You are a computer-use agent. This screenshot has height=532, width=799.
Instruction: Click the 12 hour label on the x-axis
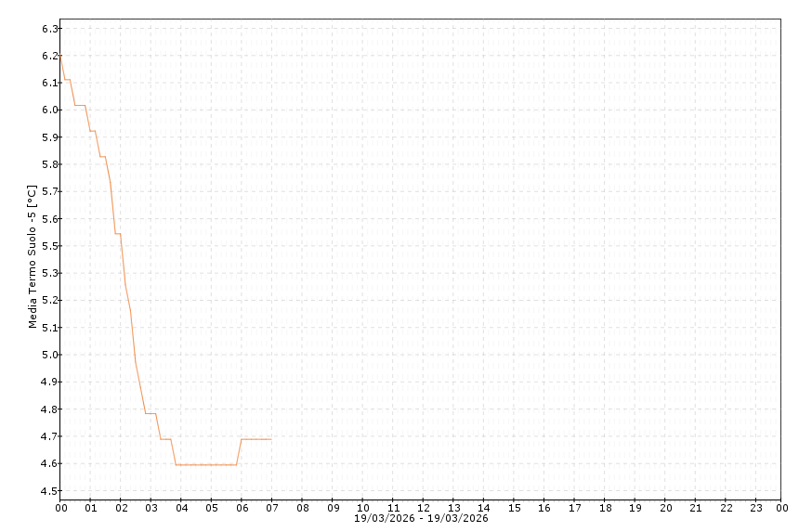pyautogui.click(x=423, y=508)
